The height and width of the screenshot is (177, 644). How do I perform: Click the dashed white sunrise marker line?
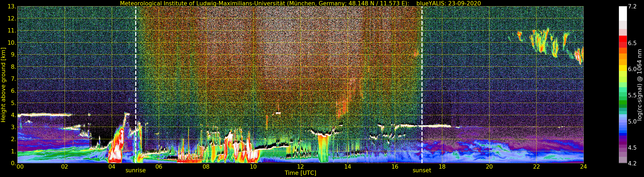[136, 85]
